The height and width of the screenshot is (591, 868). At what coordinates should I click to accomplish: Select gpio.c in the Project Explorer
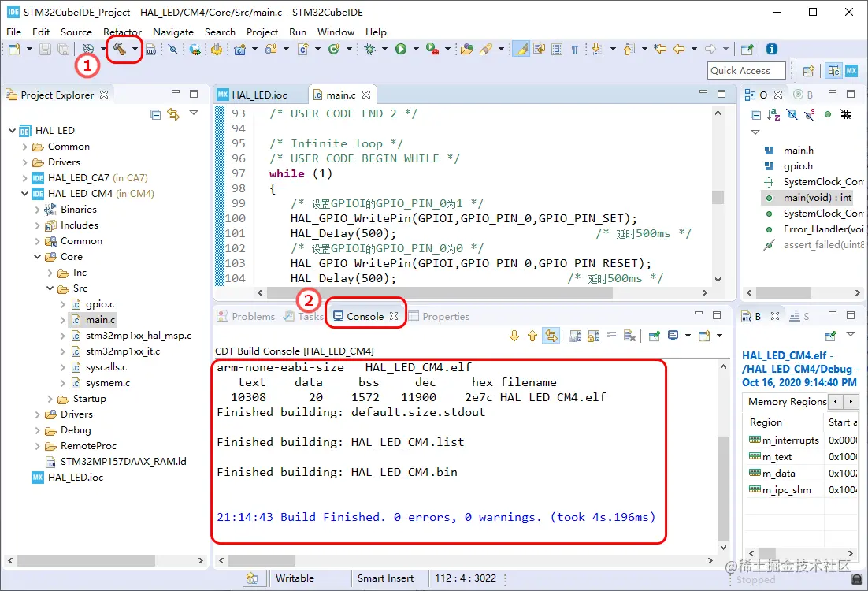100,304
